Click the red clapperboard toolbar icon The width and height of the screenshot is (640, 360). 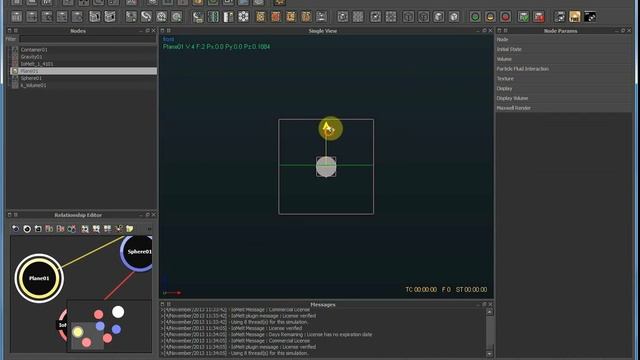539,17
